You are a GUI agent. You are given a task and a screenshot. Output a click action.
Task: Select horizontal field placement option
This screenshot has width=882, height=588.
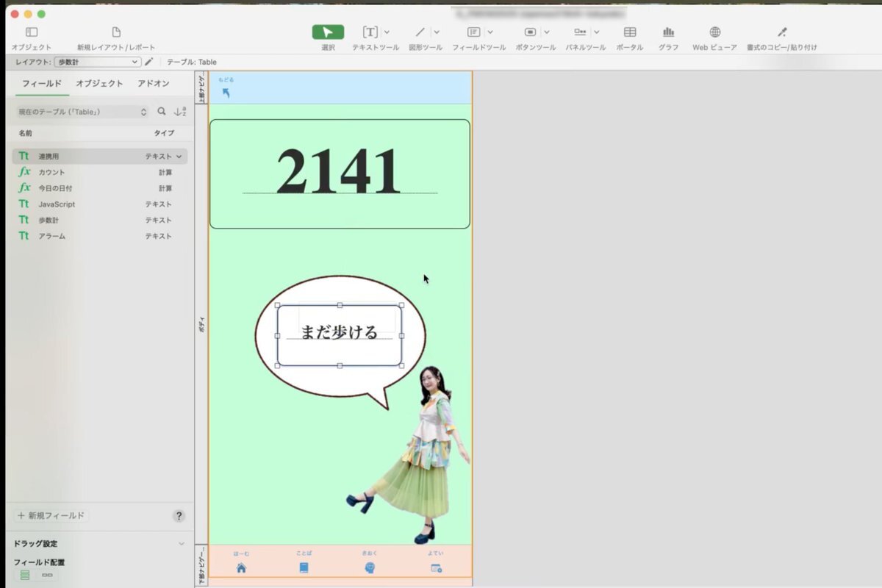coord(47,575)
